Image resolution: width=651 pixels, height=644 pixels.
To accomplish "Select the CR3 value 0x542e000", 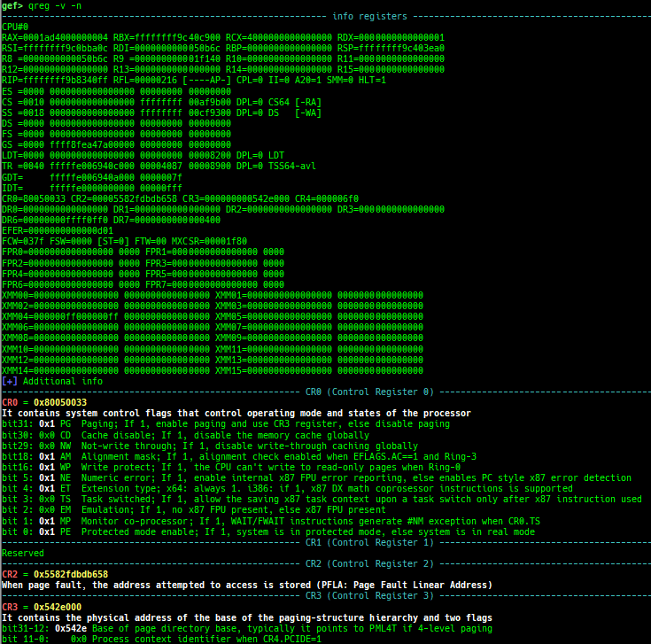I will point(58,606).
